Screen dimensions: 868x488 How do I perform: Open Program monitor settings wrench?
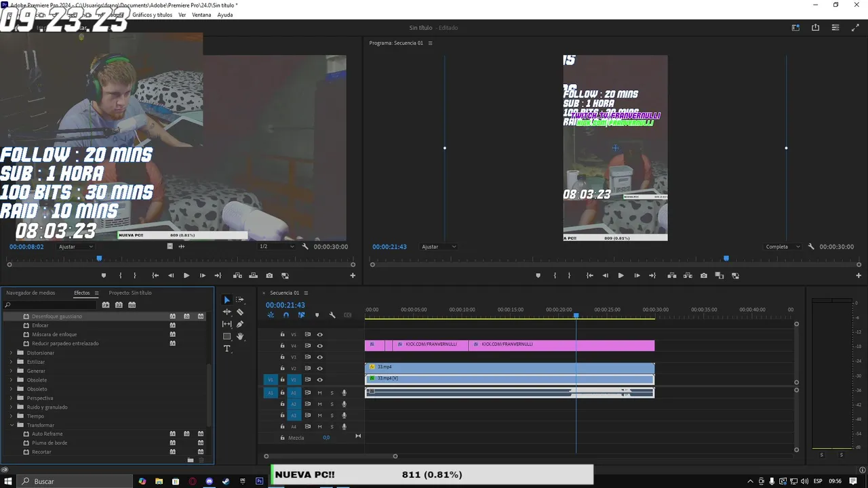[x=811, y=247]
